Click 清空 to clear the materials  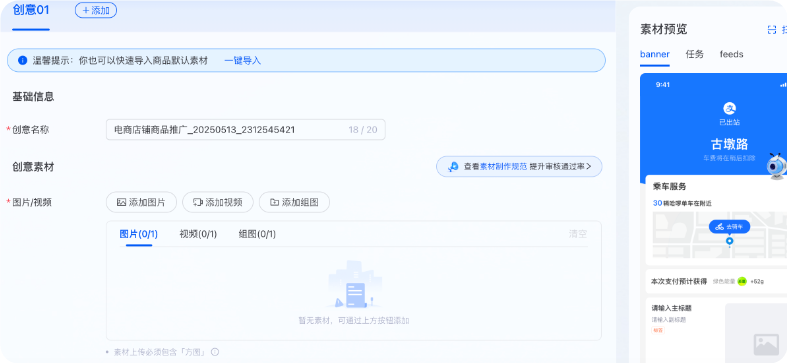pyautogui.click(x=578, y=234)
